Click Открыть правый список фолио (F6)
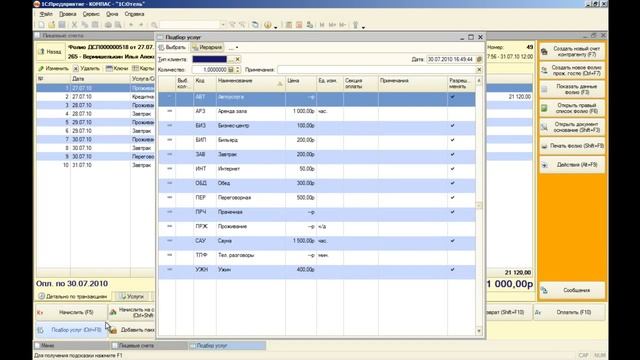Image resolution: width=640 pixels, height=360 pixels. pyautogui.click(x=572, y=108)
